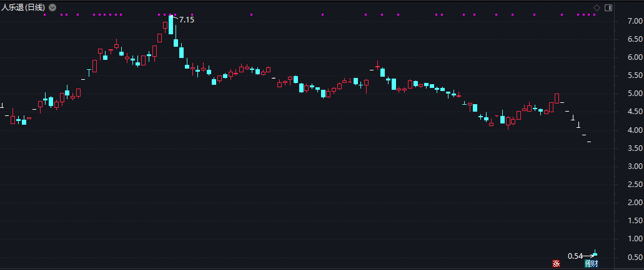Viewport: 644px width, 270px height.
Task: Click the 7.00 price axis label
Action: (635, 21)
